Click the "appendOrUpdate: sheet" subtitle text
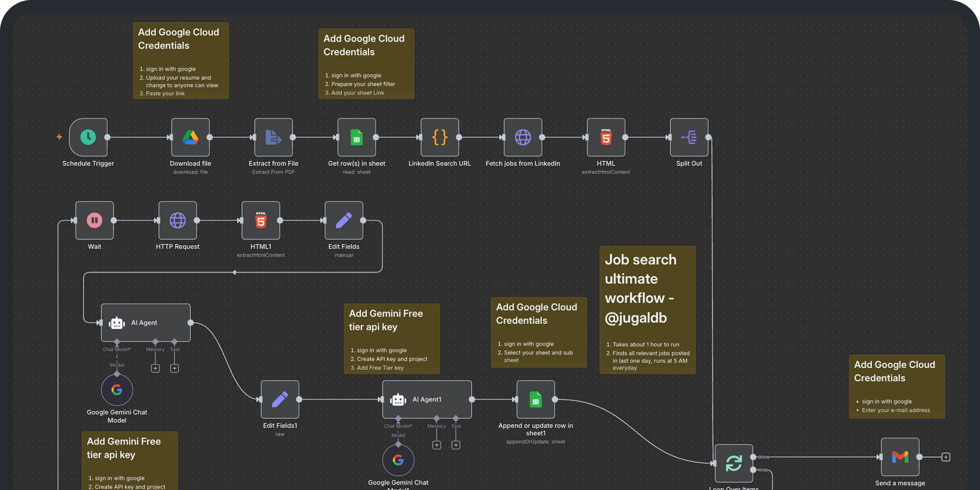This screenshot has width=980, height=490. pos(536,442)
